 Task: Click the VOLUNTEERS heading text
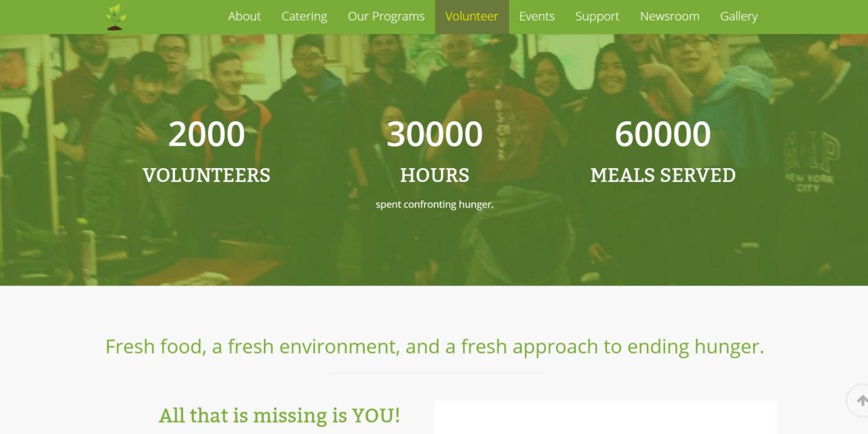[207, 175]
